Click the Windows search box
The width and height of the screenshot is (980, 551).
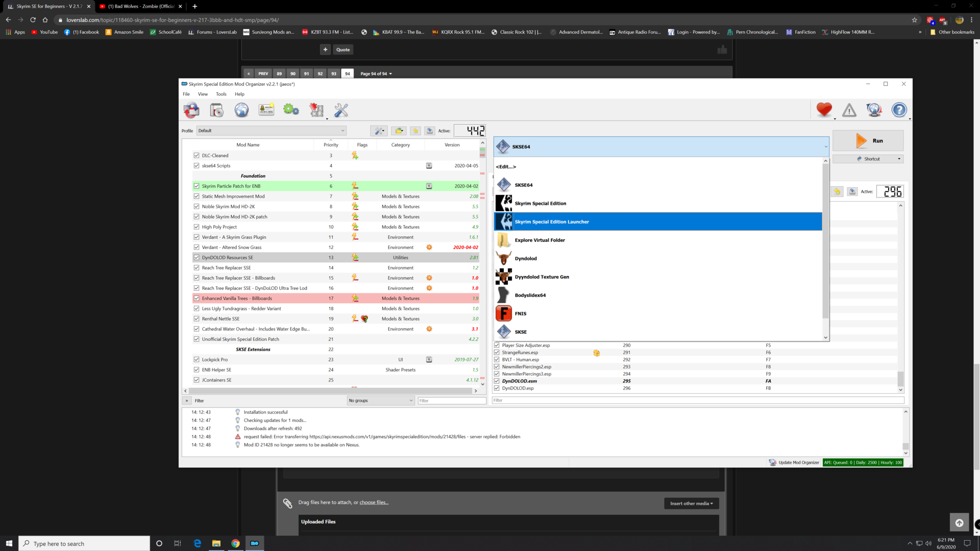coord(85,544)
